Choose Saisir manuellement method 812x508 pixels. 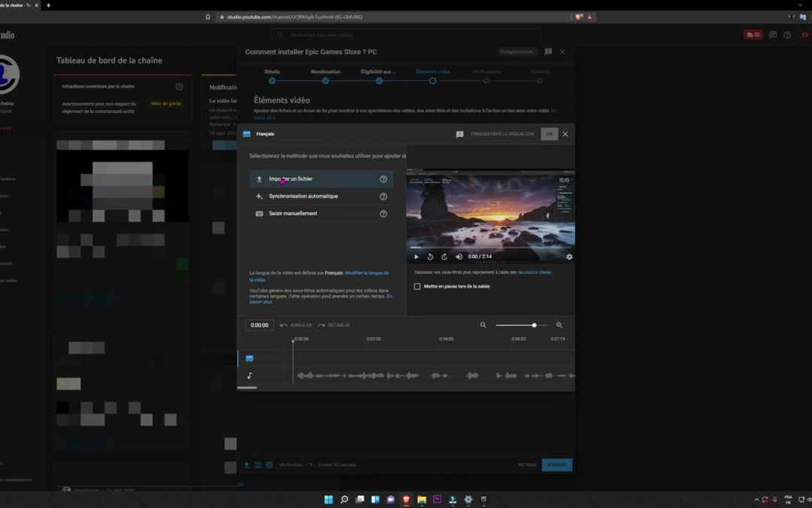[320, 214]
